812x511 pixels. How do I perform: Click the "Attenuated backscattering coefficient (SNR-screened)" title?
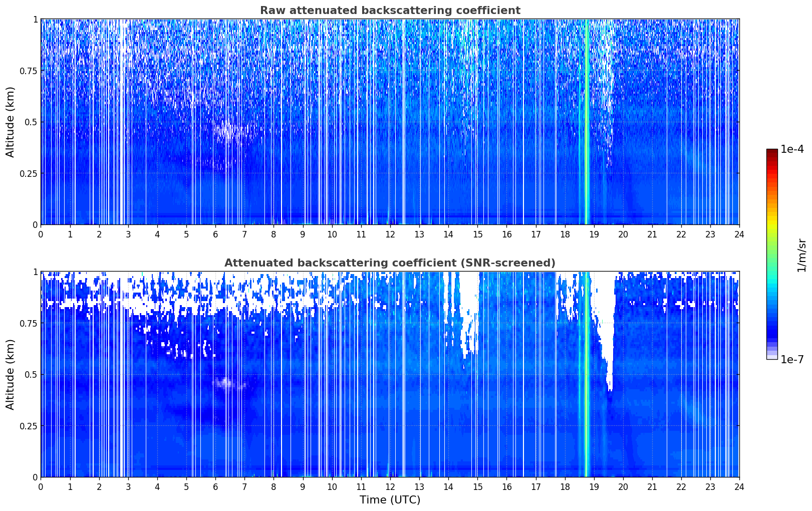click(390, 263)
